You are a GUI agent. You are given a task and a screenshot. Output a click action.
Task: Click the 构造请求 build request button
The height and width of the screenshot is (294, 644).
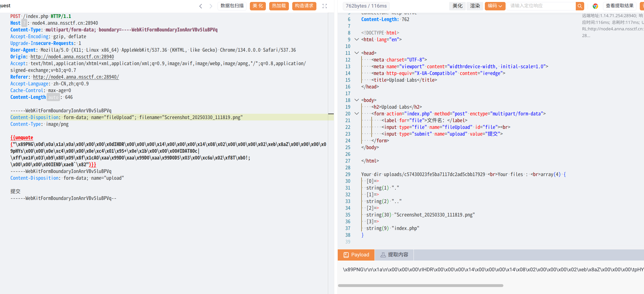tap(304, 6)
